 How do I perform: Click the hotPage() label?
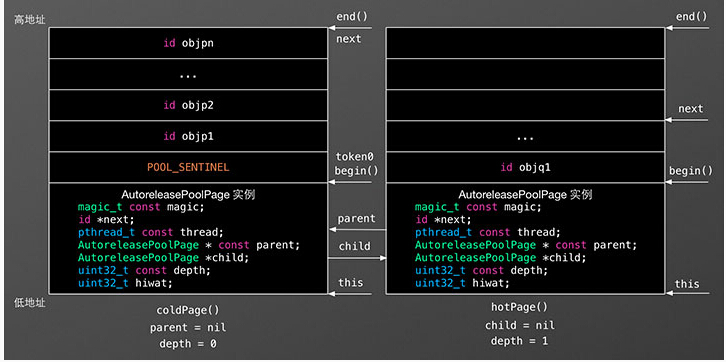[x=519, y=307]
